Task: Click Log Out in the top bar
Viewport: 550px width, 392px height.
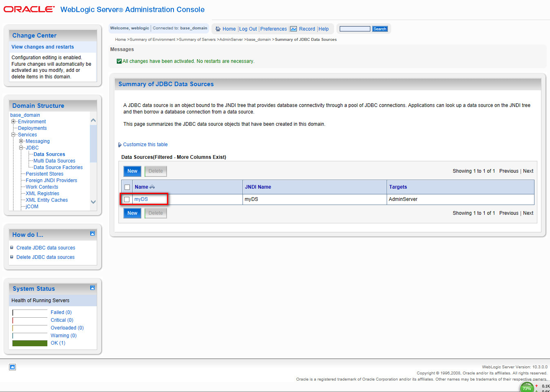Action: [x=248, y=29]
